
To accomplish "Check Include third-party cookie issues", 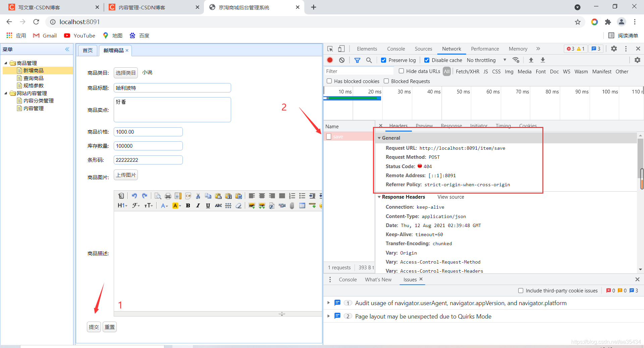I will [521, 290].
